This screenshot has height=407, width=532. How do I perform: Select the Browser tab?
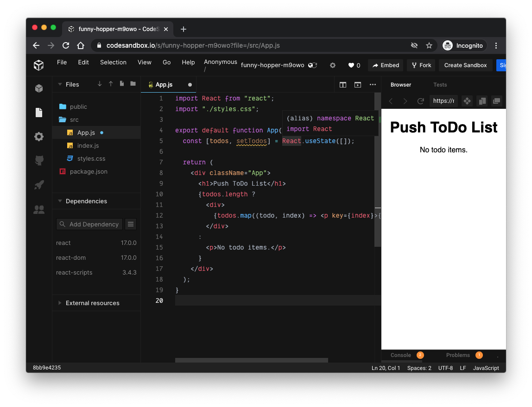(x=400, y=85)
